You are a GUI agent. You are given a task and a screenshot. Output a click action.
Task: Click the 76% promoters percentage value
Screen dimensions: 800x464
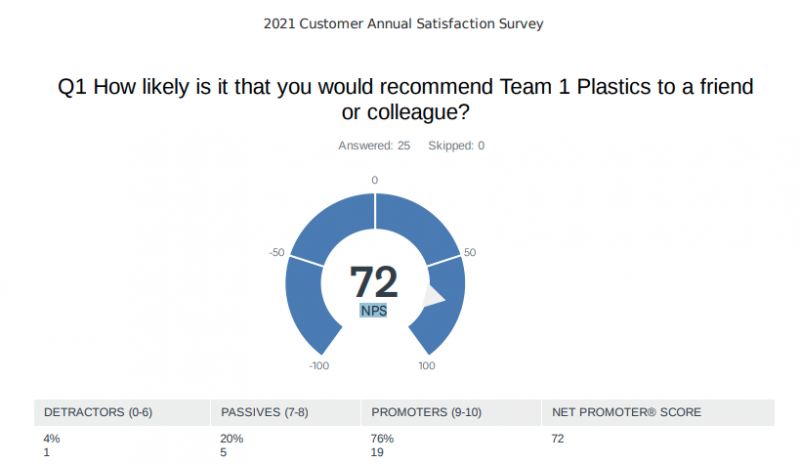pyautogui.click(x=382, y=439)
